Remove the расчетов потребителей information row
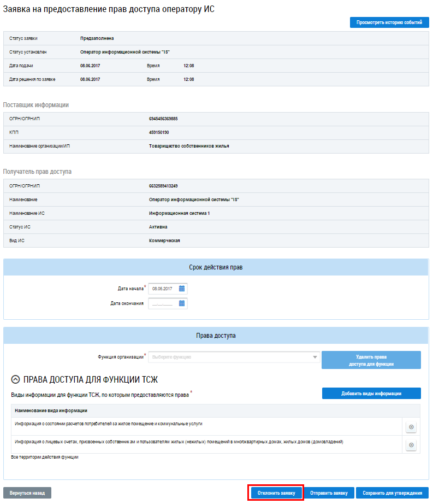The image size is (433, 504). (x=411, y=427)
